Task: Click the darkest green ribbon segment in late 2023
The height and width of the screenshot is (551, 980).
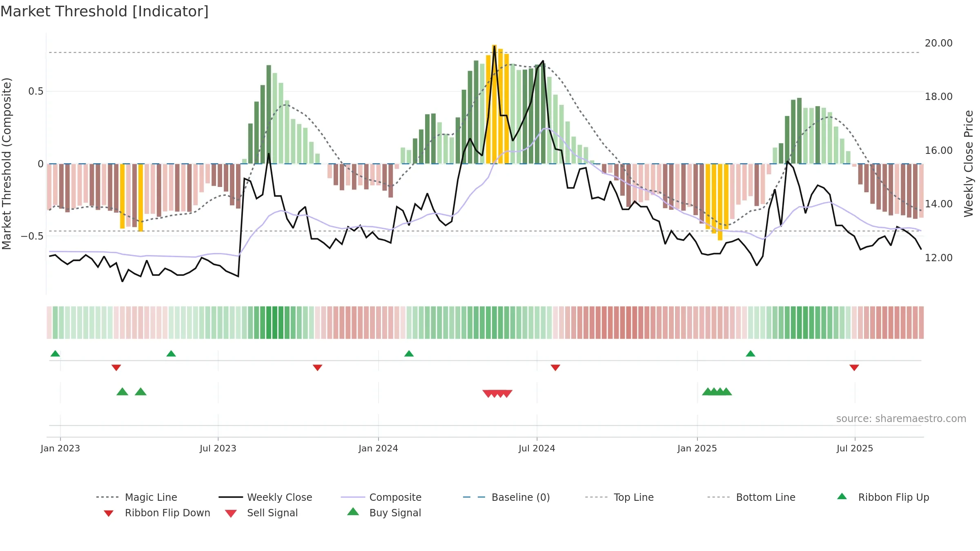Action: 275,322
